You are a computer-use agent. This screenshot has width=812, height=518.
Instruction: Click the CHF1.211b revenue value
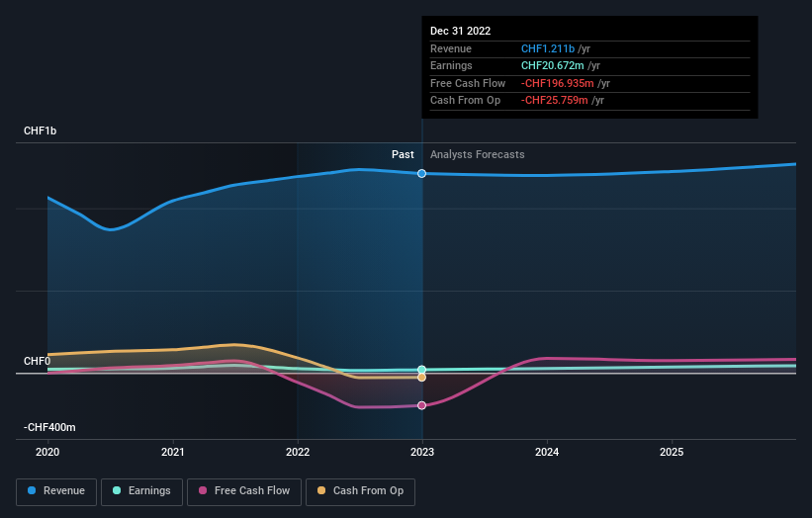[x=548, y=48]
